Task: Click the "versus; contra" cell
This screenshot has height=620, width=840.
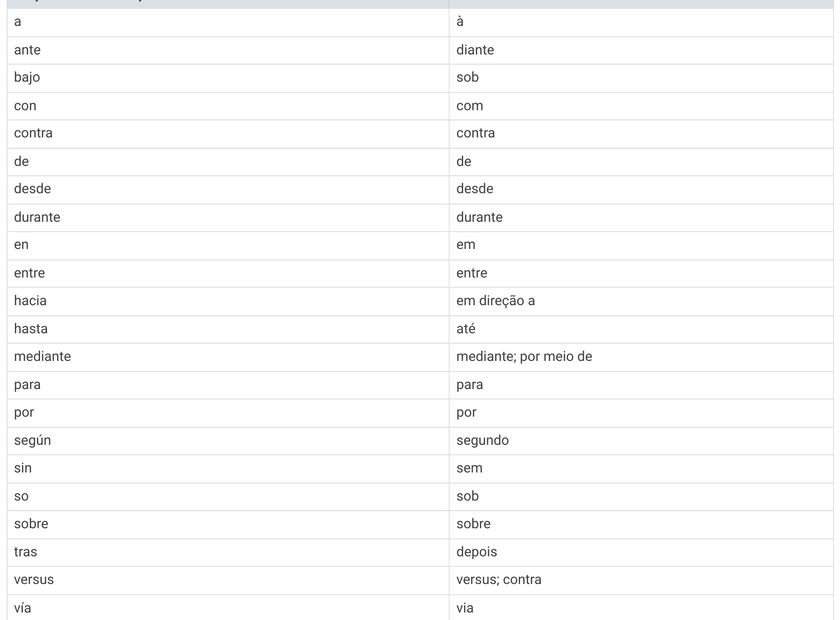Action: click(x=641, y=580)
